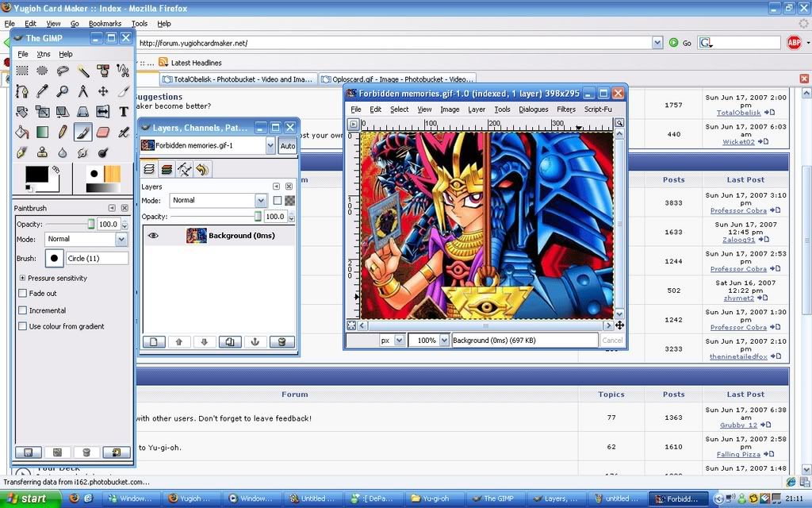Select the Measure compass tool
Image resolution: width=812 pixels, height=508 pixels.
pyautogui.click(x=82, y=91)
